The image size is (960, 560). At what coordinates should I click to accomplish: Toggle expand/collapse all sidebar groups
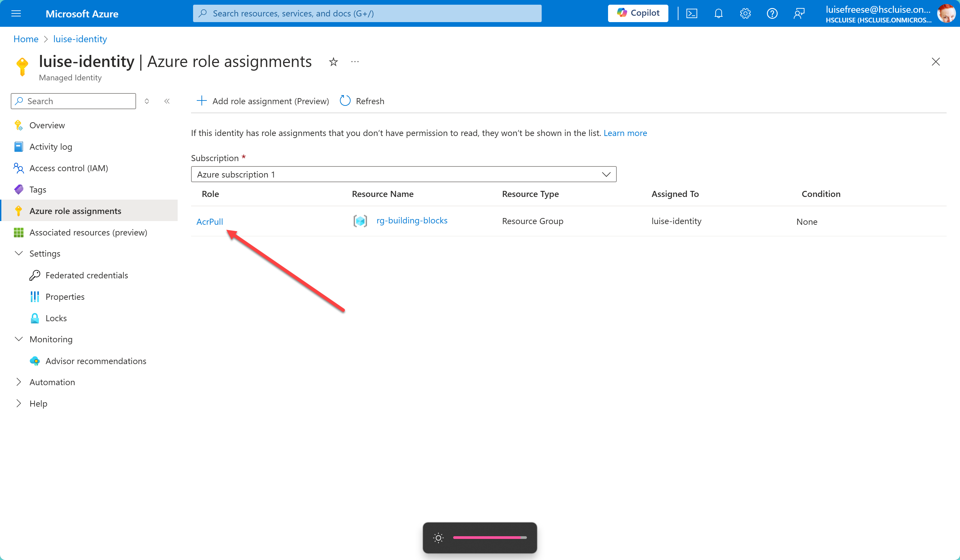coord(147,101)
